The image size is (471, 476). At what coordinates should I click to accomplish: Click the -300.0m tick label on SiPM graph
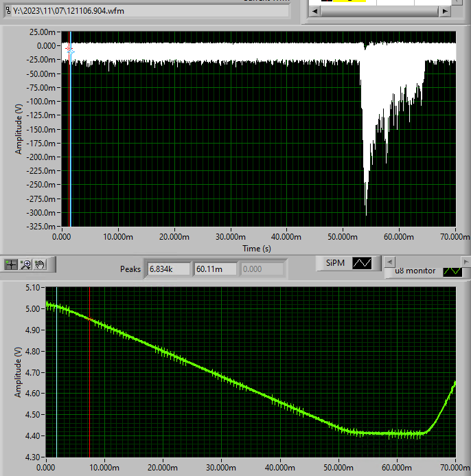click(41, 213)
